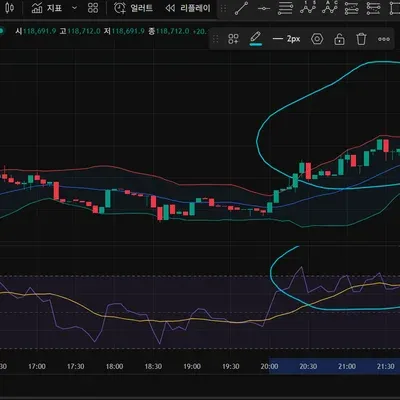Expand the dropdown arrow beside 지표

[x=74, y=8]
